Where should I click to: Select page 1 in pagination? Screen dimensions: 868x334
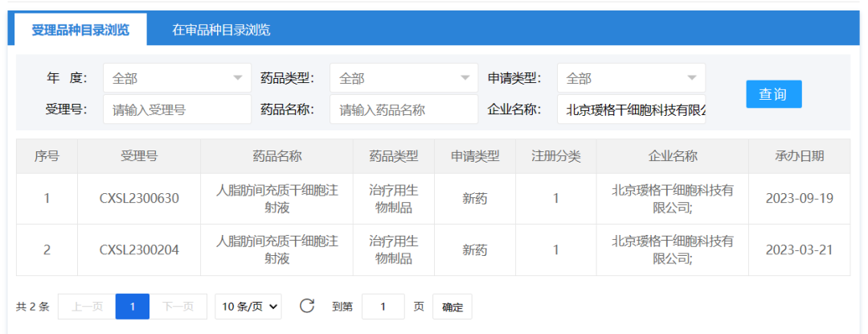coord(133,306)
